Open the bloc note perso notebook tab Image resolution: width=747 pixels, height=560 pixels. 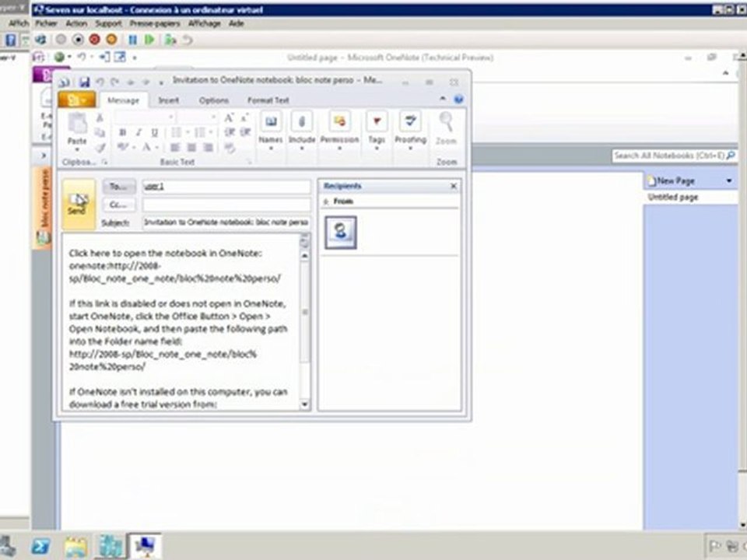44,207
